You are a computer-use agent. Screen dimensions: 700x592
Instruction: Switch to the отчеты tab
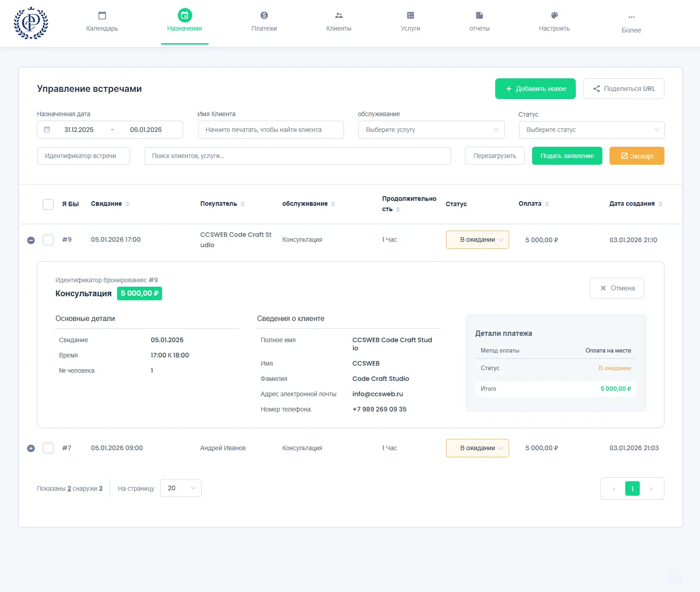[479, 23]
